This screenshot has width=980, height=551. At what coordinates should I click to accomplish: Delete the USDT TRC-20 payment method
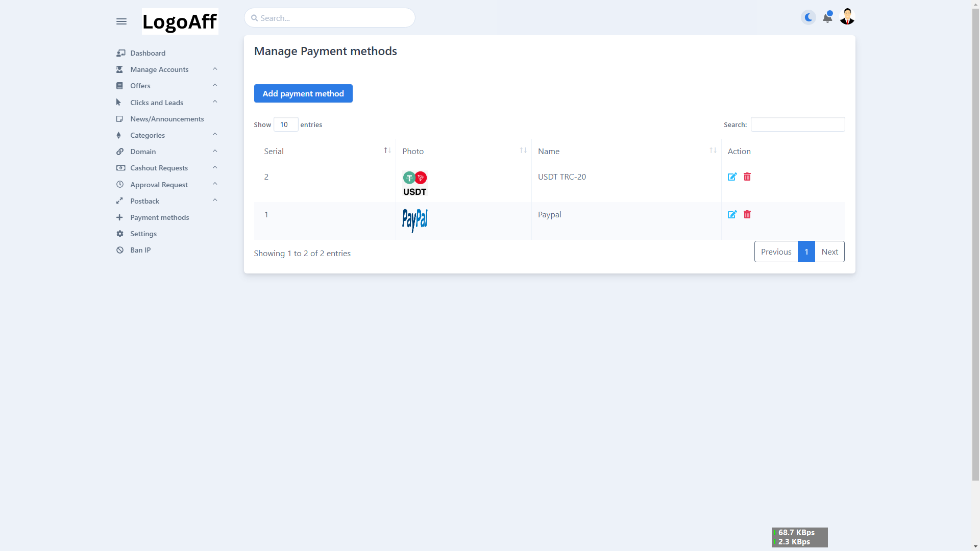(x=747, y=177)
